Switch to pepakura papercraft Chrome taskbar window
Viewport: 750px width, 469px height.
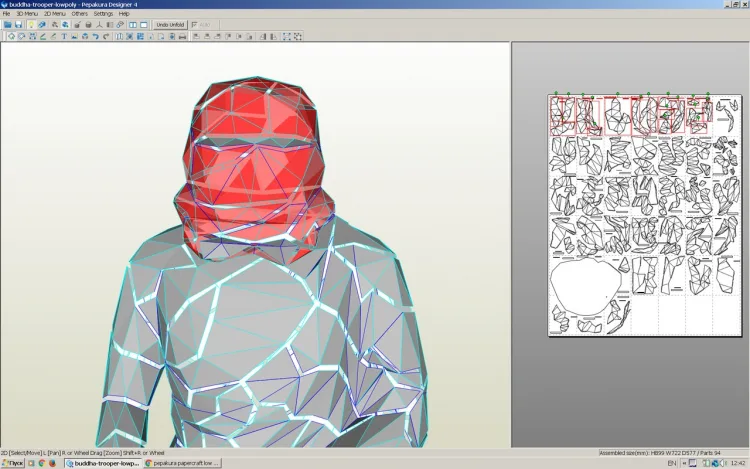(x=182, y=463)
